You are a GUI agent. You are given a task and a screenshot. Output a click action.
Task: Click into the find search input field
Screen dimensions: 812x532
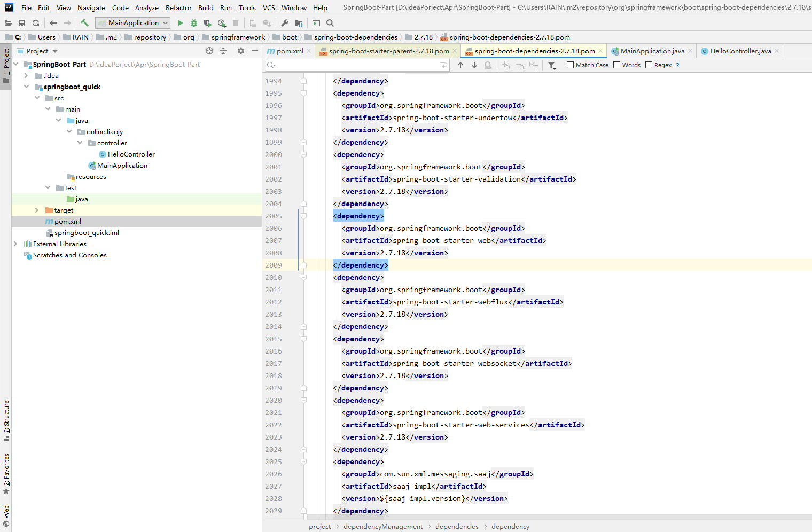357,65
